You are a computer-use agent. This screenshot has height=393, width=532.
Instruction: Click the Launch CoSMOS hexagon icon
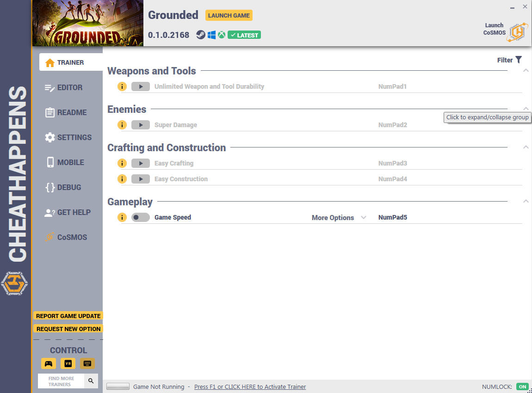(x=517, y=32)
